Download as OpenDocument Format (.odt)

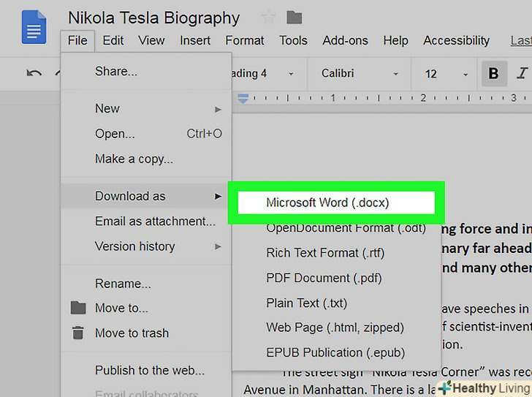[x=337, y=227]
